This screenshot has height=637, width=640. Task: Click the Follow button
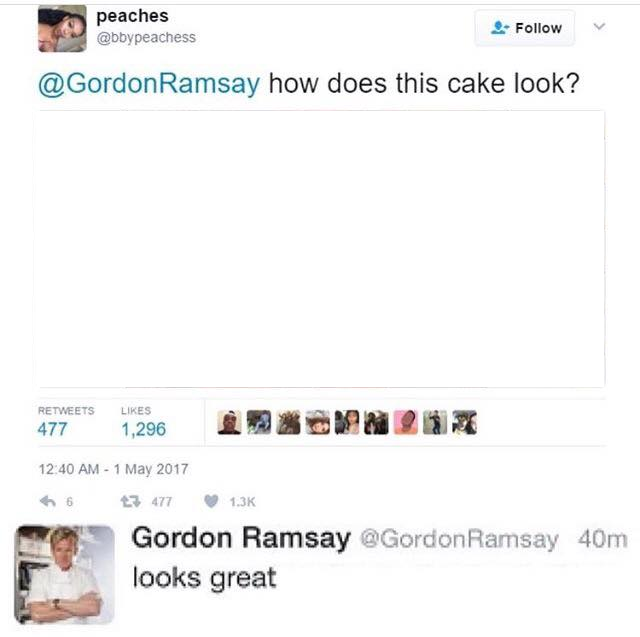coord(524,28)
